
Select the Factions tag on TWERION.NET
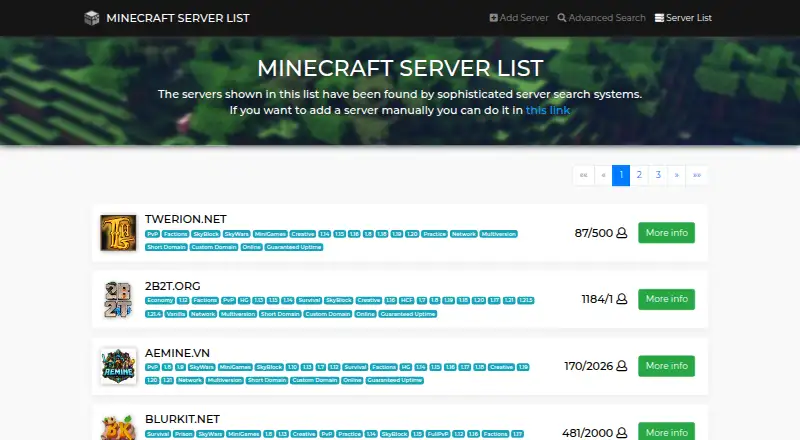click(x=176, y=234)
